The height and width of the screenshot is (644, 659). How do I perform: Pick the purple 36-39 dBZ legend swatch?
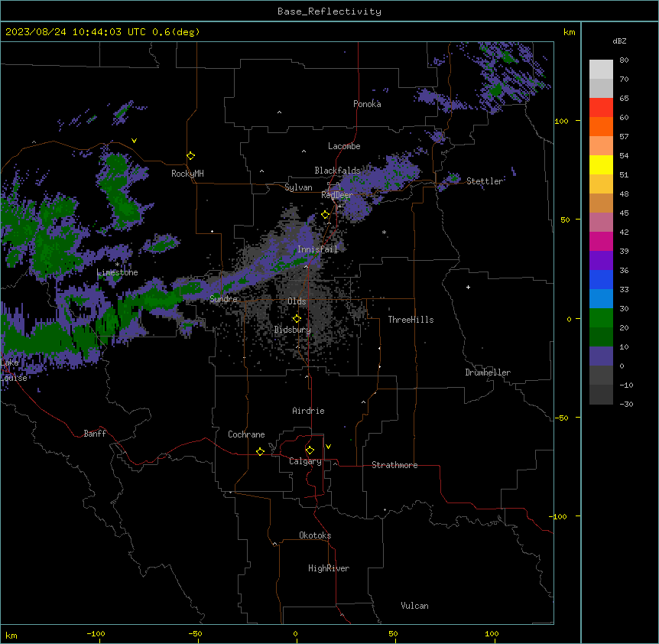coord(601,261)
